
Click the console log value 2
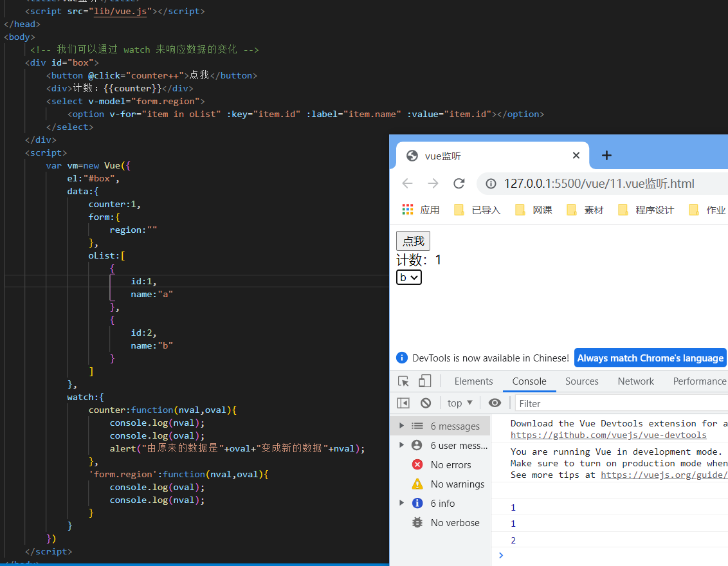pos(513,540)
